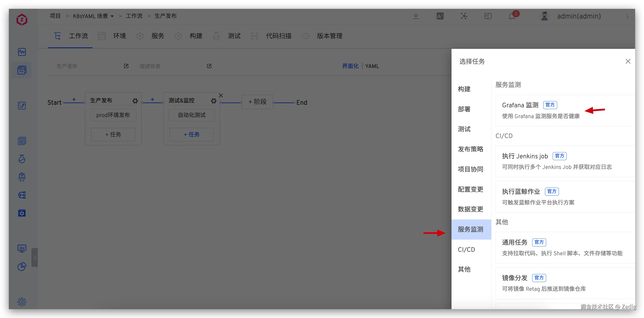Open settings gear of 生产发布 stage
This screenshot has width=644, height=318.
[x=135, y=101]
